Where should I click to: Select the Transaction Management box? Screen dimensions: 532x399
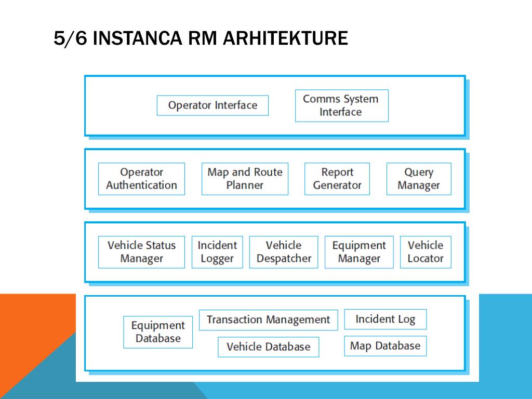(x=269, y=320)
